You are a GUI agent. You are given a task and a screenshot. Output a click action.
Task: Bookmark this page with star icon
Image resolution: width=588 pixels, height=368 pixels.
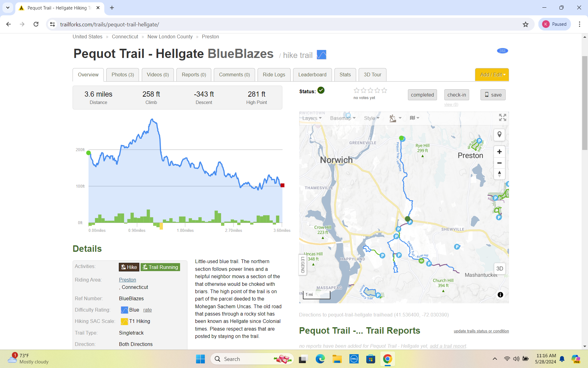click(x=526, y=25)
